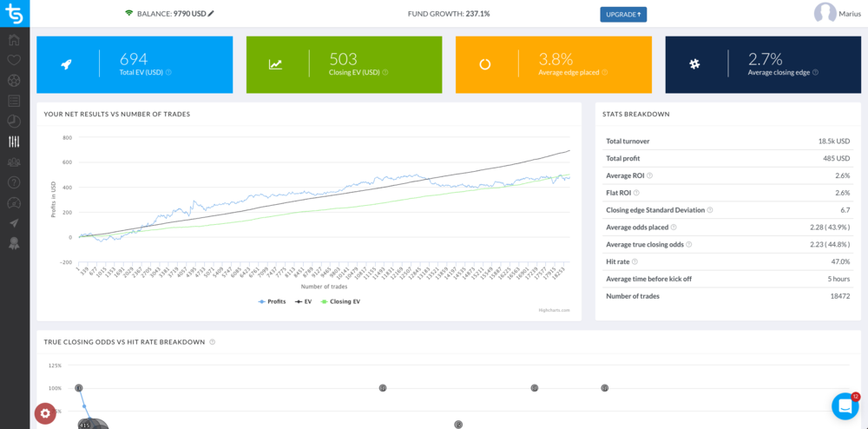Show help for Total EV (USD)
The height and width of the screenshot is (429, 868).
pyautogui.click(x=168, y=72)
